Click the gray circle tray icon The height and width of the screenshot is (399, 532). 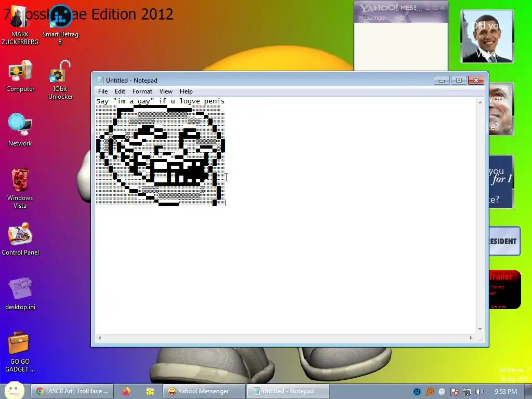pos(442,392)
